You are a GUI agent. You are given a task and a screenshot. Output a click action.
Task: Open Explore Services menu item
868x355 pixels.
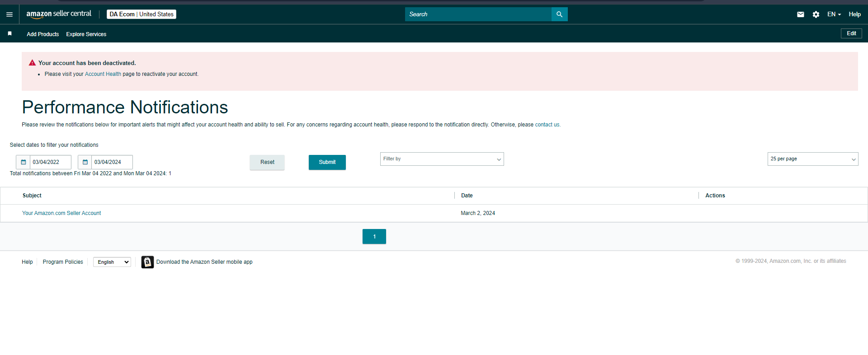[86, 34]
